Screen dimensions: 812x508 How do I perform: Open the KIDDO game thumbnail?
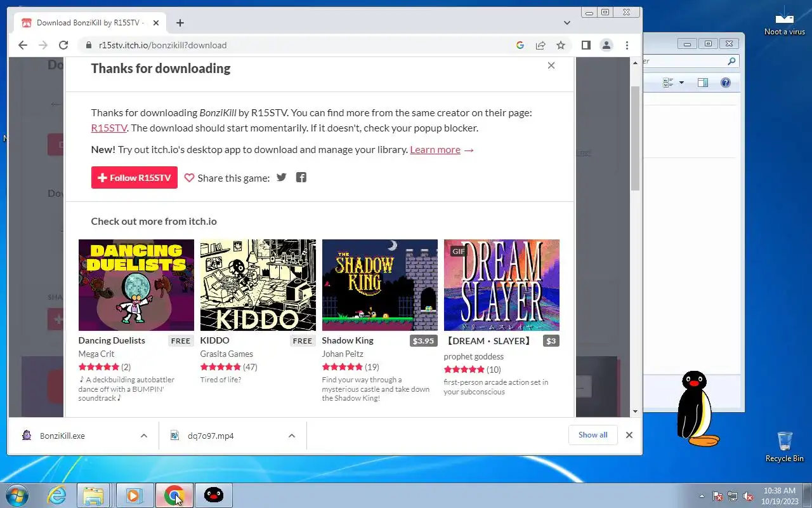click(x=258, y=285)
